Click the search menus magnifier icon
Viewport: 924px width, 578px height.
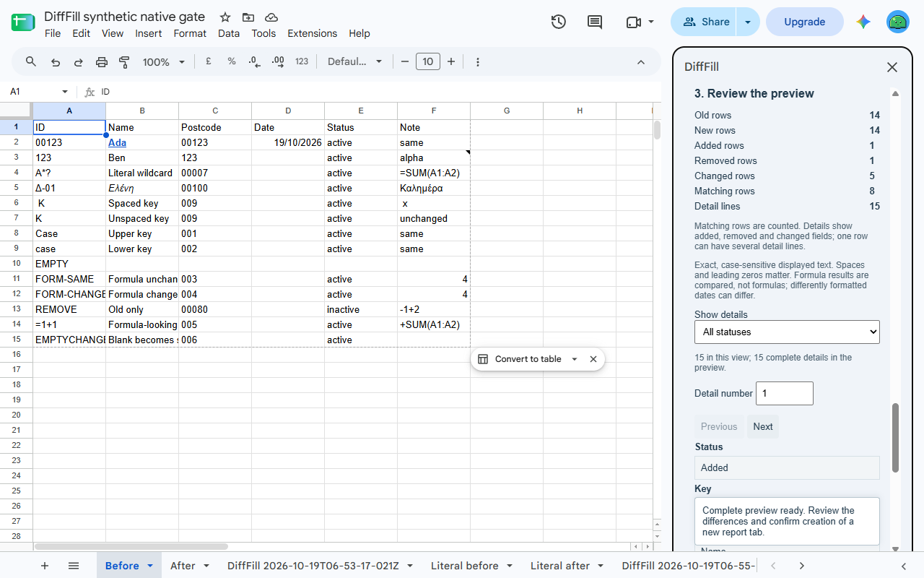31,62
